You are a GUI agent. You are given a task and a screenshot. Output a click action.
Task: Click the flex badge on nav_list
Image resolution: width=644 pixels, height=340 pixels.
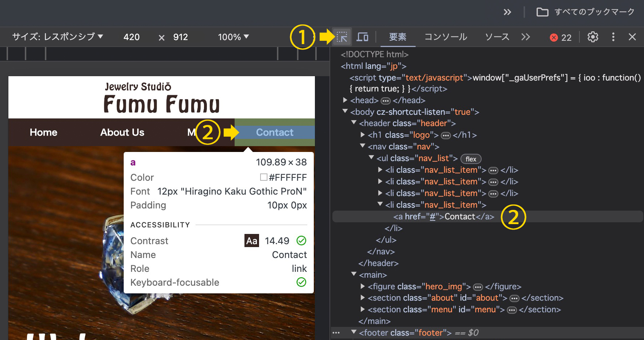click(x=471, y=159)
